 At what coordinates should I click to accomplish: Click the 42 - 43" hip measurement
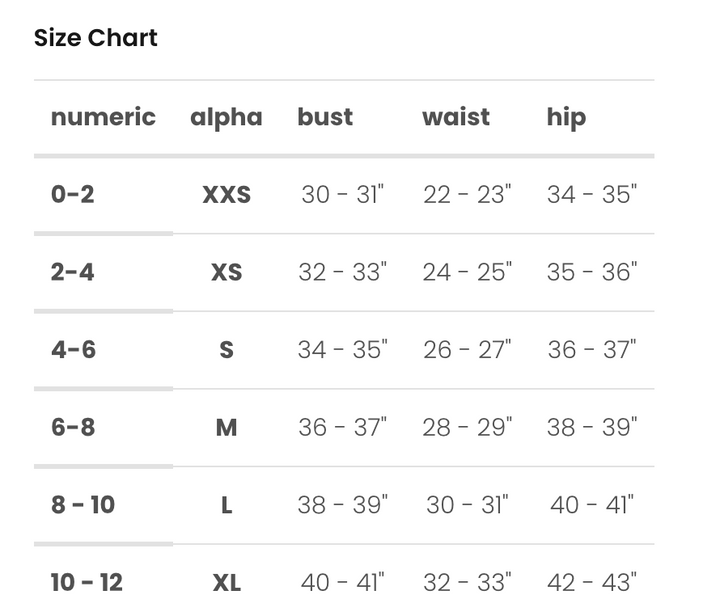pos(592,582)
